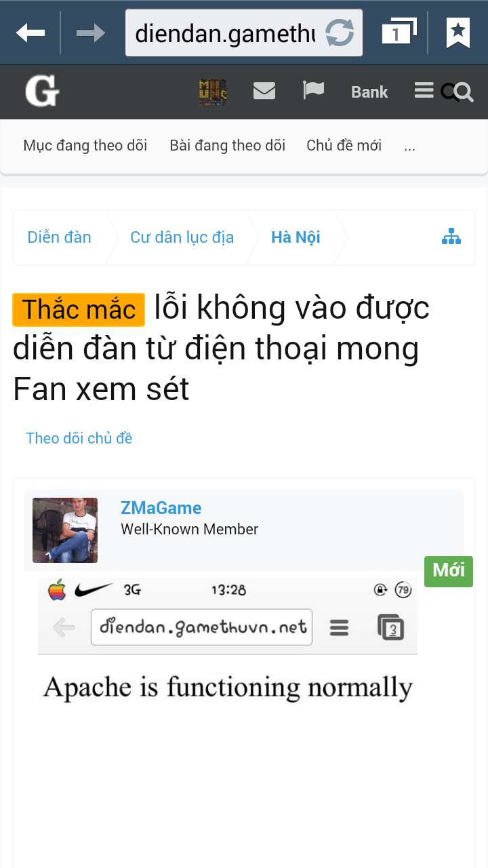Open ZMaGame's profile avatar
Image resolution: width=488 pixels, height=868 pixels.
click(x=65, y=530)
